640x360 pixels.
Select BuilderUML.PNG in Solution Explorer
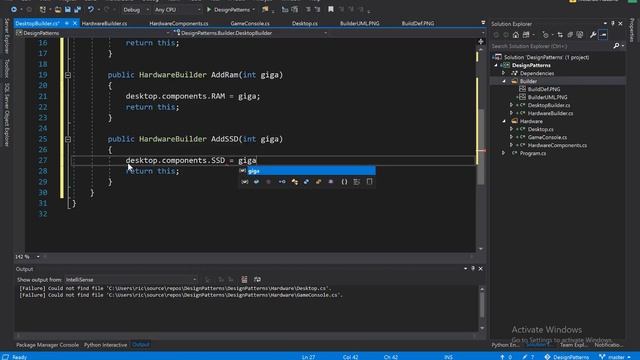click(x=547, y=97)
